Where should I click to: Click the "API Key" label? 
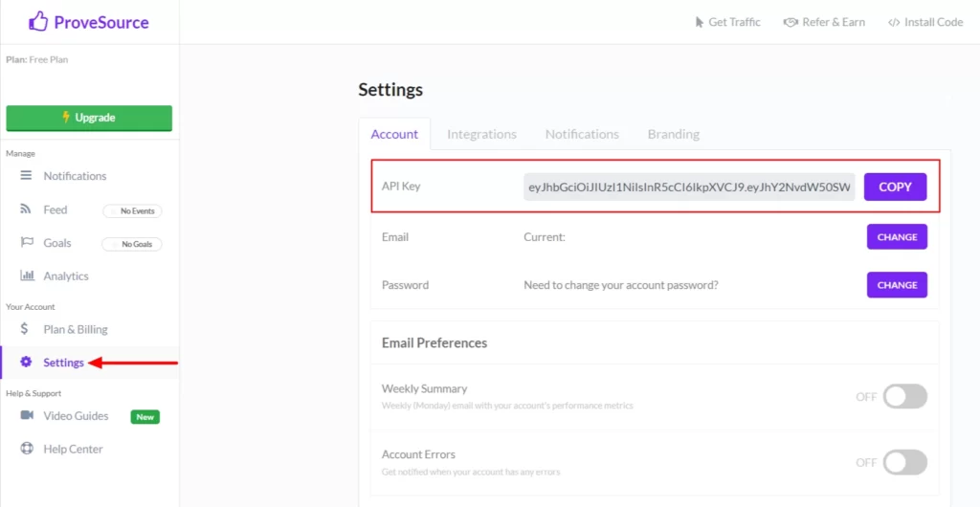[401, 187]
